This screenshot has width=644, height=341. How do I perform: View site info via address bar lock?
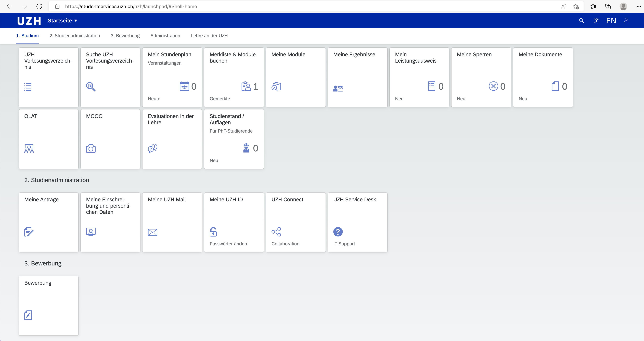57,6
